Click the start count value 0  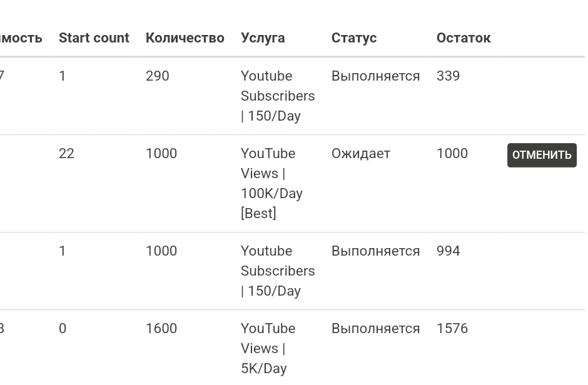point(63,329)
